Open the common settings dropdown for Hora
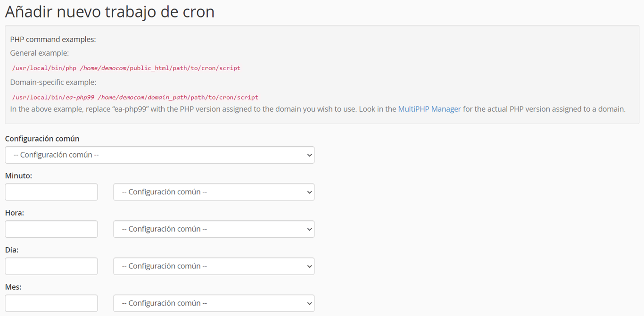 (x=214, y=229)
